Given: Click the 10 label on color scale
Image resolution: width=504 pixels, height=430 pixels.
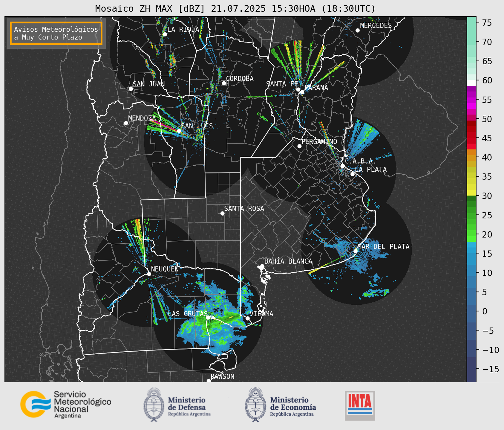Looking at the screenshot, I should coord(487,273).
